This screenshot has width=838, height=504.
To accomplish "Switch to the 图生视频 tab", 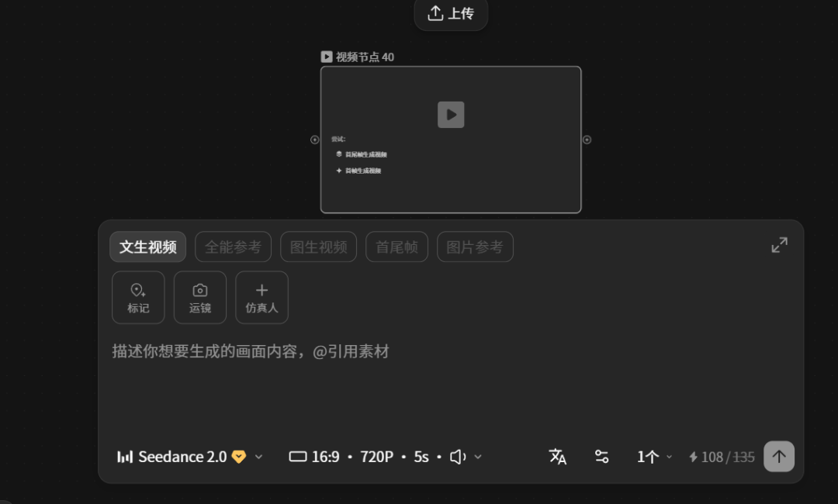I will coord(318,247).
